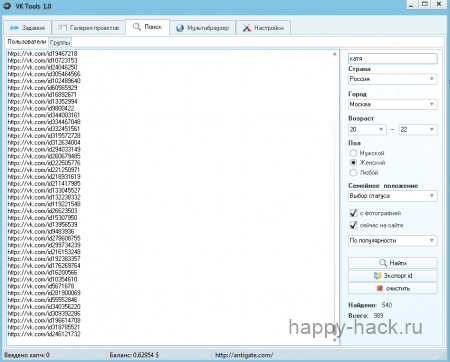Open the Мультибраузер tab

[202, 28]
